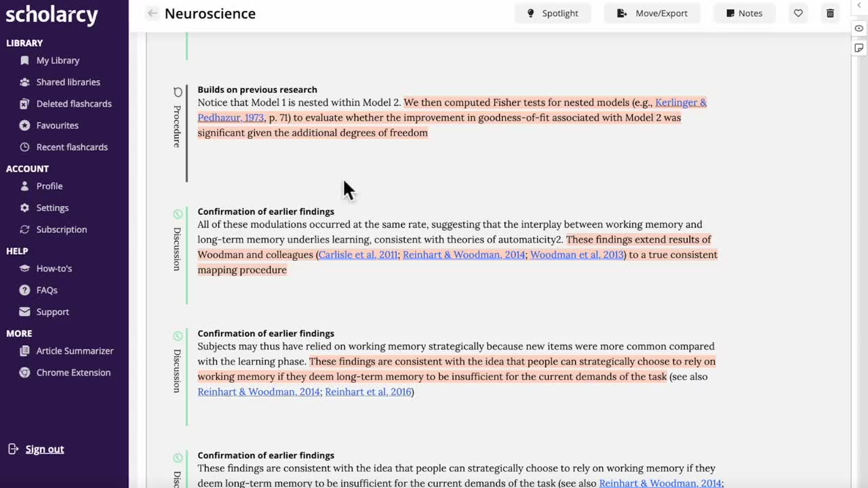Screen dimensions: 868x488
Task: Open the Move/Export menu
Action: click(x=652, y=13)
